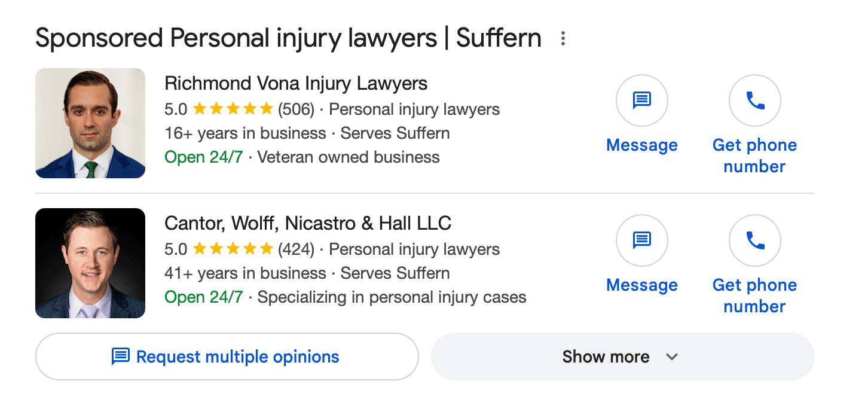Click the phone icon for Cantor, Wolff listing

(754, 240)
